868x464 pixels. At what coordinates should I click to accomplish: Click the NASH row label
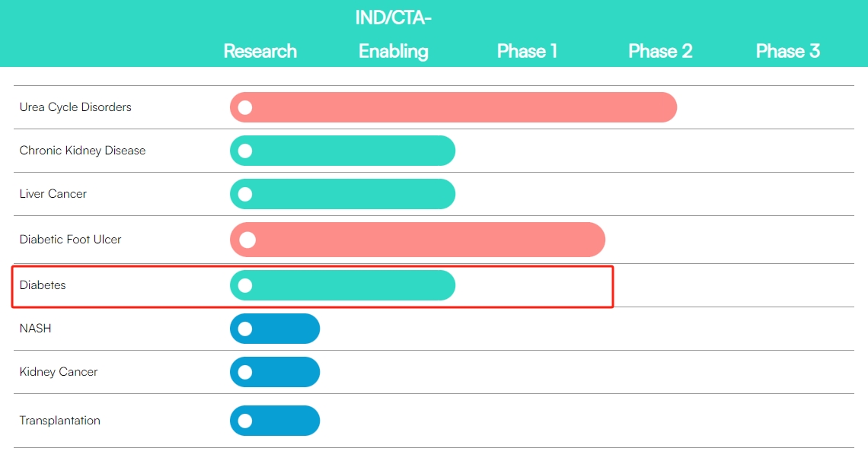[35, 329]
